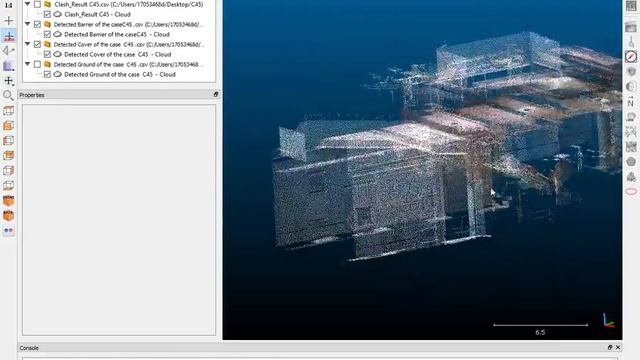
Task: Click the second solid orange isometric cube icon
Action: click(8, 215)
